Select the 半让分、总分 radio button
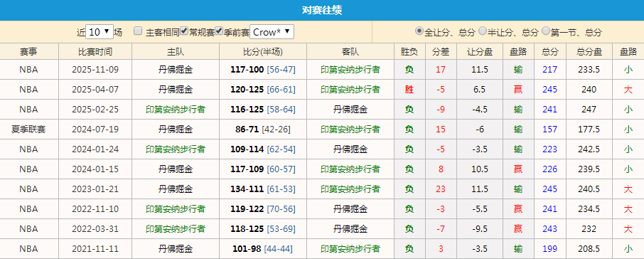 pyautogui.click(x=483, y=31)
